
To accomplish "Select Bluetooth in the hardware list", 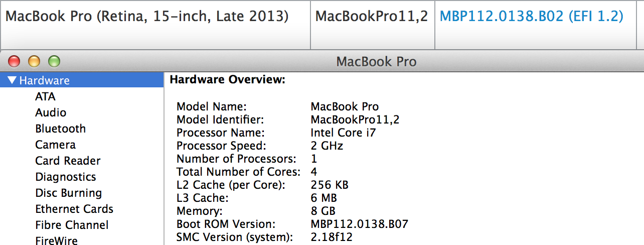I will pos(60,129).
